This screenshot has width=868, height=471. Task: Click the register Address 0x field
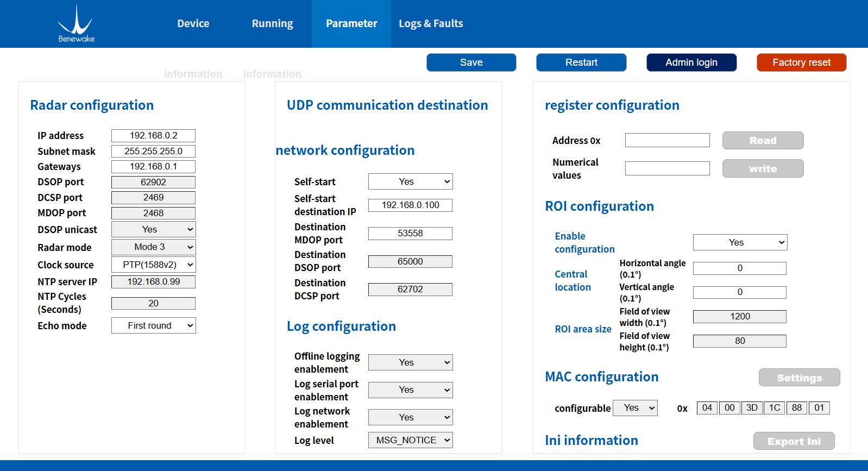pos(668,140)
